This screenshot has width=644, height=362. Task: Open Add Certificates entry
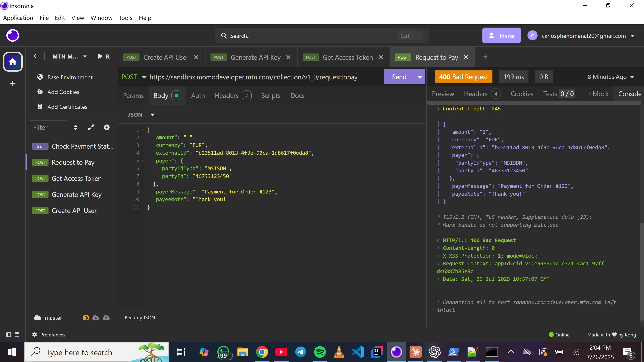pyautogui.click(x=62, y=107)
